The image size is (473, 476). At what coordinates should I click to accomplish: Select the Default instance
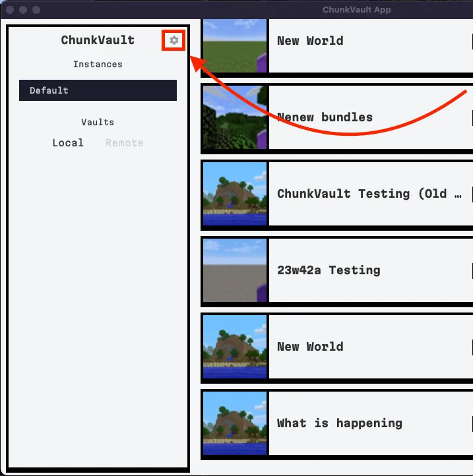coord(98,90)
